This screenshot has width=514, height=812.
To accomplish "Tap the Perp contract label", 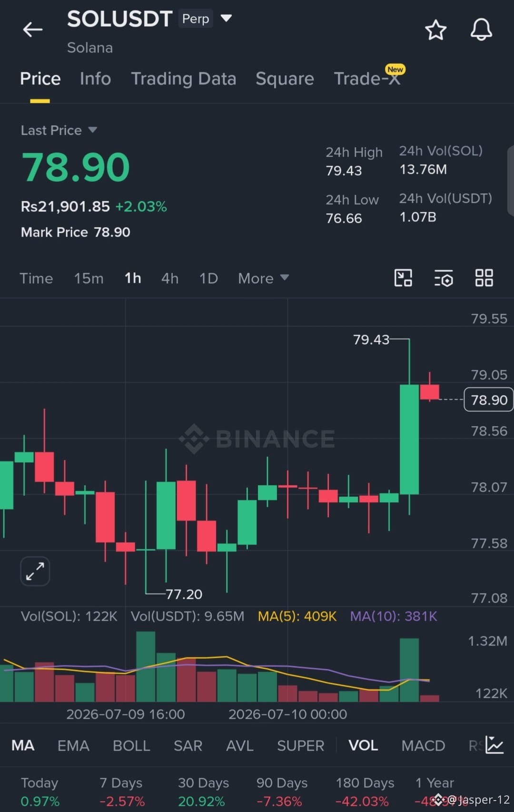I will (x=196, y=19).
